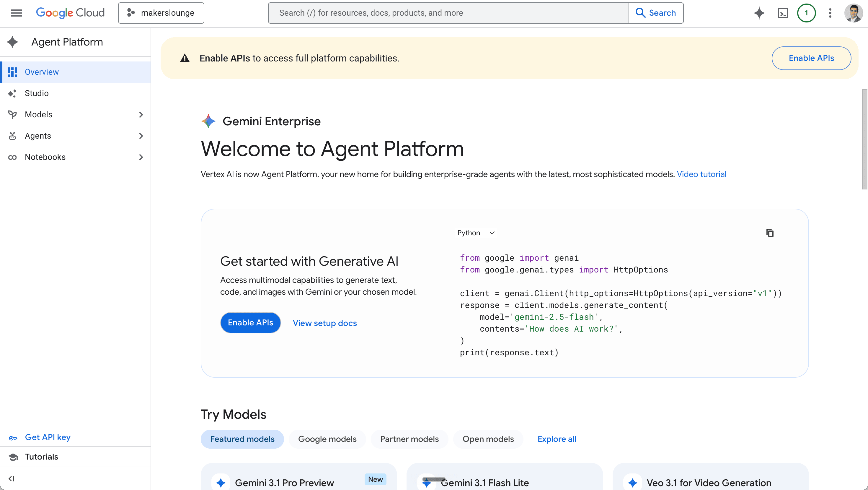Switch to Partner models tab

point(409,439)
